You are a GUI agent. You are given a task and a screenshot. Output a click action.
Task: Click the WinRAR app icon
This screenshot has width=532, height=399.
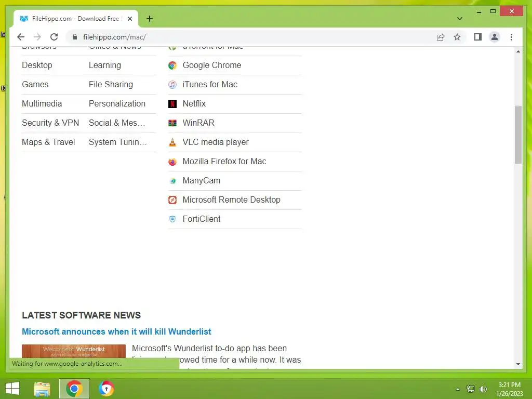point(172,123)
